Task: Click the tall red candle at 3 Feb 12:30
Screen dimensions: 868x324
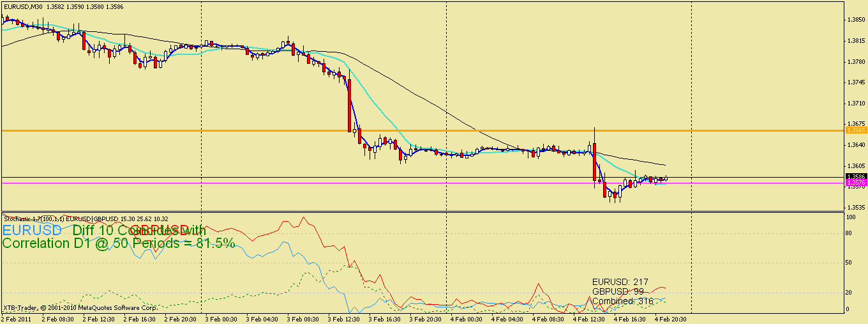Action: (349, 105)
